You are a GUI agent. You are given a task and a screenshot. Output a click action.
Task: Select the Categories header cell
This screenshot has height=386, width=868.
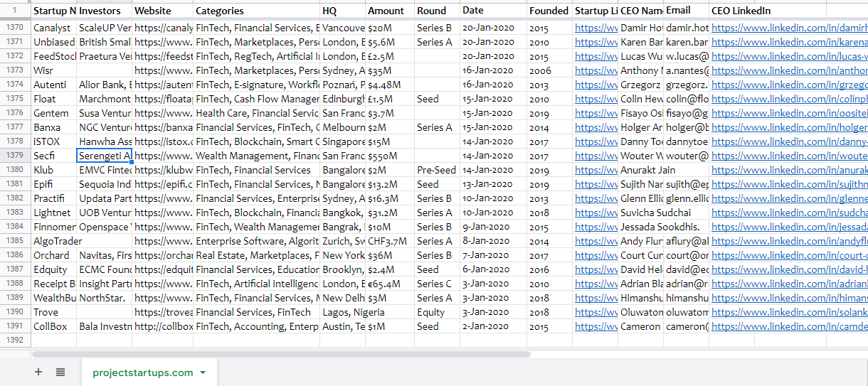pyautogui.click(x=256, y=11)
